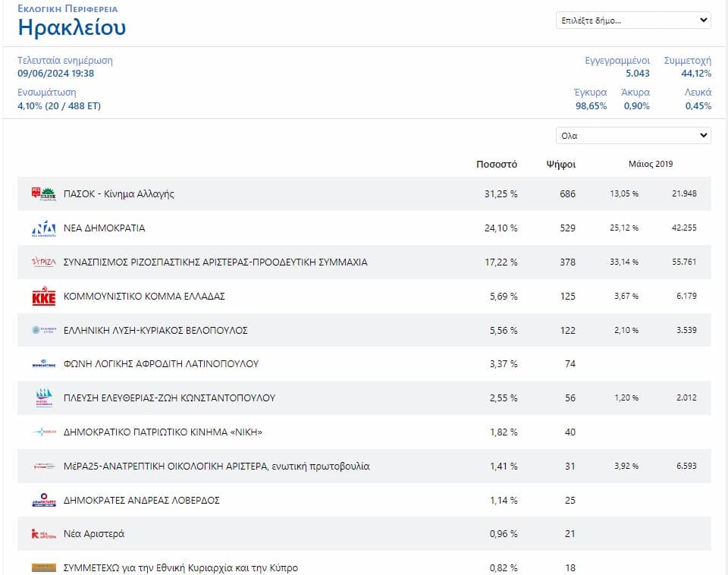Click the Λευκά value 0,45%
Image resolution: width=728 pixels, height=575 pixels.
pyautogui.click(x=698, y=106)
